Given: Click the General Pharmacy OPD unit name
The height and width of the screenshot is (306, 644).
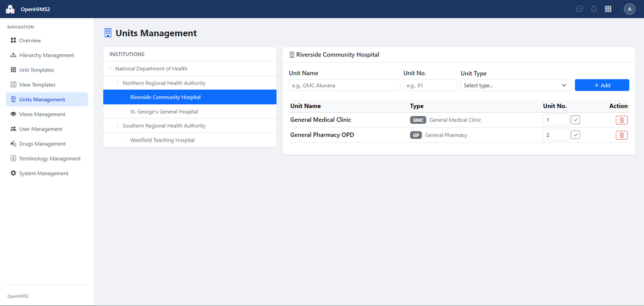Looking at the screenshot, I should click(322, 135).
